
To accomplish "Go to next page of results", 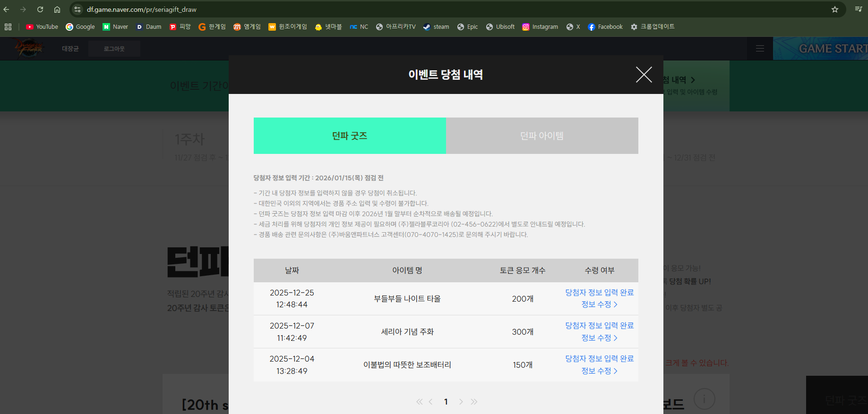I will pyautogui.click(x=461, y=402).
